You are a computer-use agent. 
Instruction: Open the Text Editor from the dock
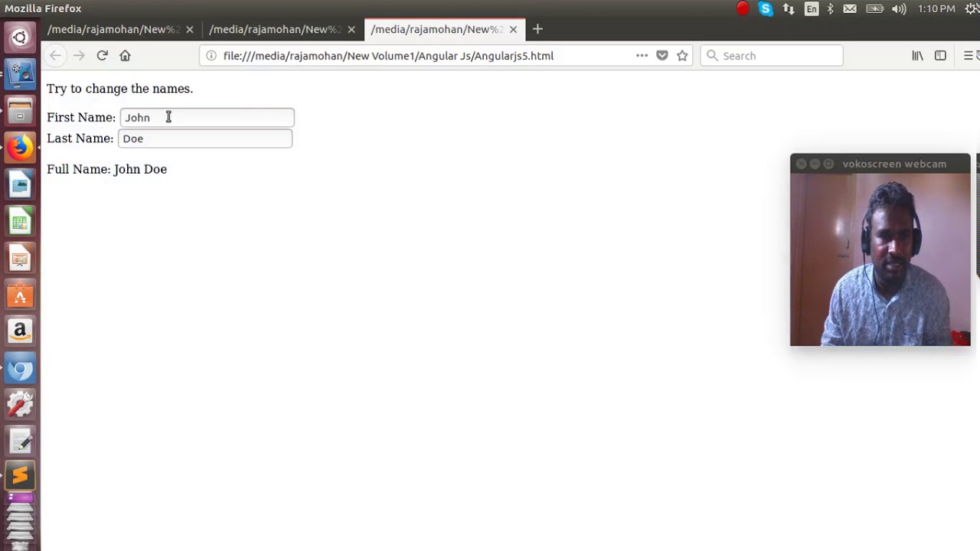pyautogui.click(x=20, y=442)
